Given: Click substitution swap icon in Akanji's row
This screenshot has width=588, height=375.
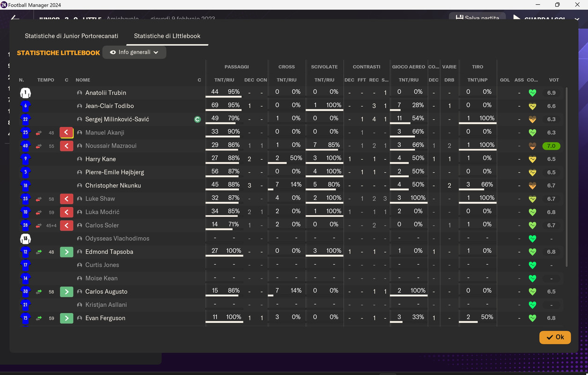Looking at the screenshot, I should (x=39, y=133).
